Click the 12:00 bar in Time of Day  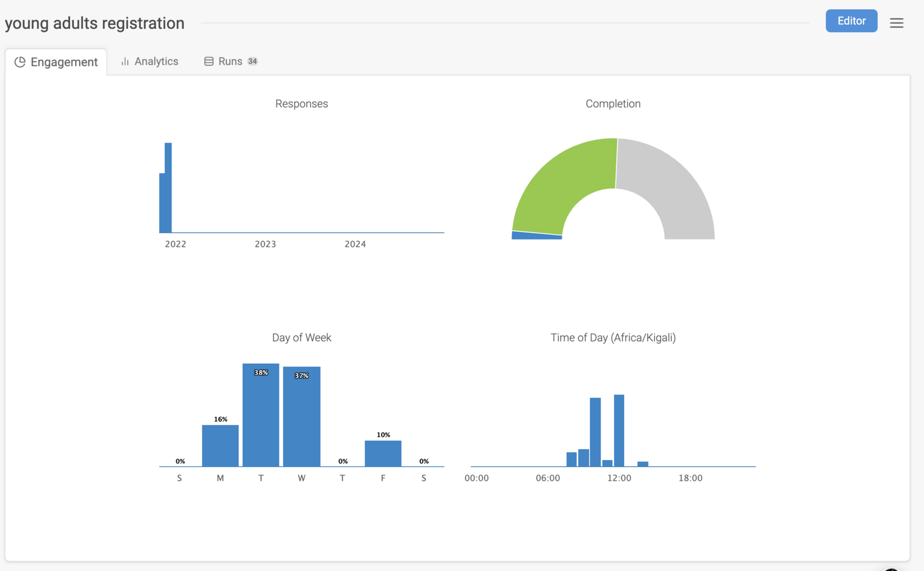pos(619,430)
